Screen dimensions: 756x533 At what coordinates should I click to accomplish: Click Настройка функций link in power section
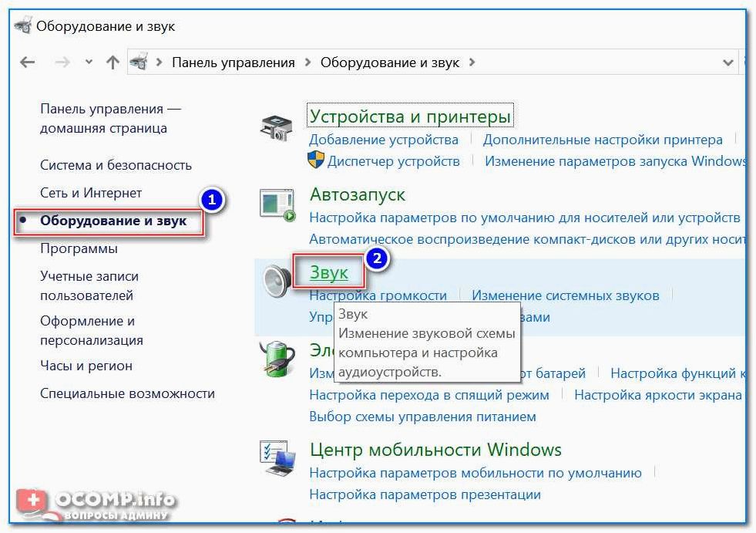[x=678, y=373]
